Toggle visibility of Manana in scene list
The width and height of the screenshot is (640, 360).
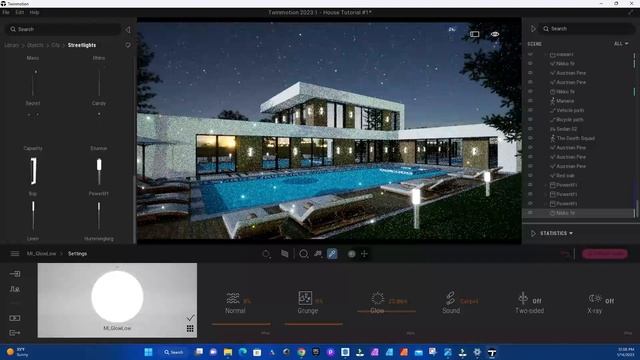(530, 101)
